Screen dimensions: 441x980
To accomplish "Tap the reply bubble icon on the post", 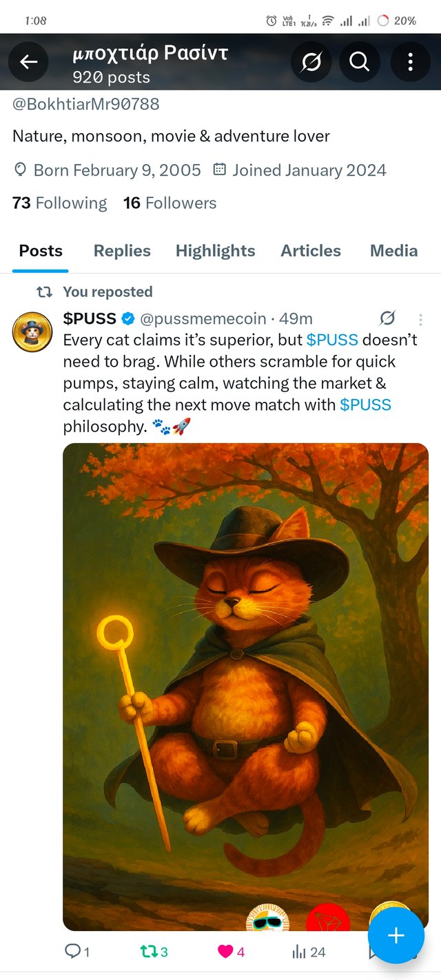I will [x=77, y=952].
